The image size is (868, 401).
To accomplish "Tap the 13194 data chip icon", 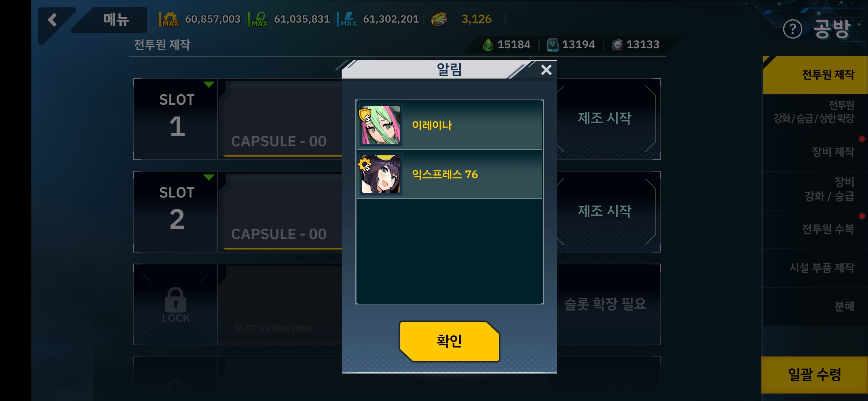I will (x=552, y=45).
